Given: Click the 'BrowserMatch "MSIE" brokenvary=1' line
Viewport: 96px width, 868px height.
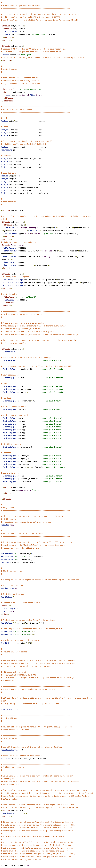Looking at the screenshot, I should pos(16,554).
